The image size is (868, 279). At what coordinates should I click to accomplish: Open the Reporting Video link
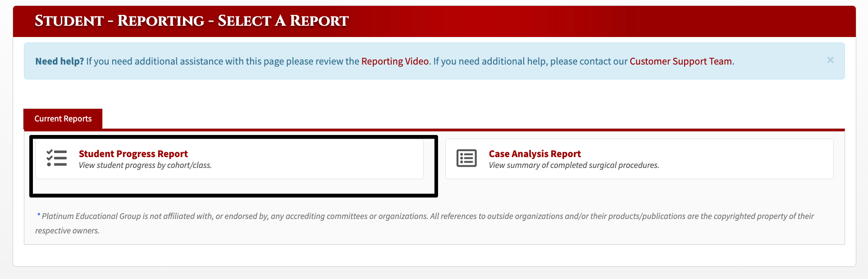point(395,61)
